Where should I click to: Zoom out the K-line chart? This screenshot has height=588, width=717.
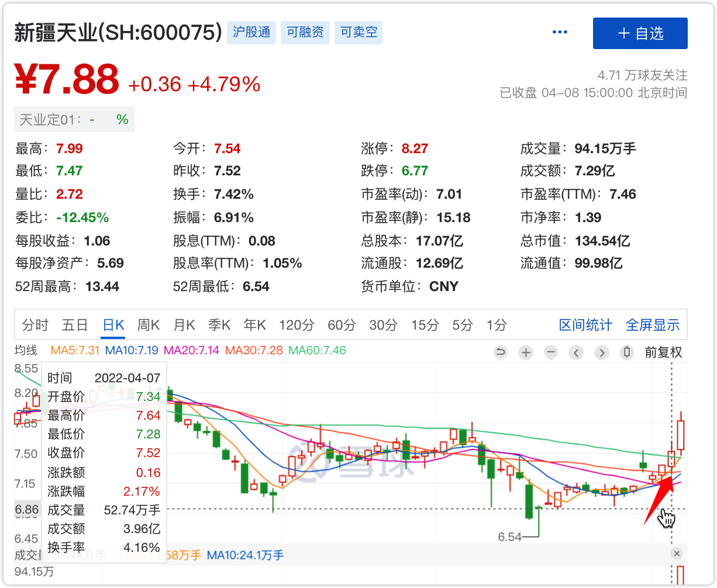(551, 352)
